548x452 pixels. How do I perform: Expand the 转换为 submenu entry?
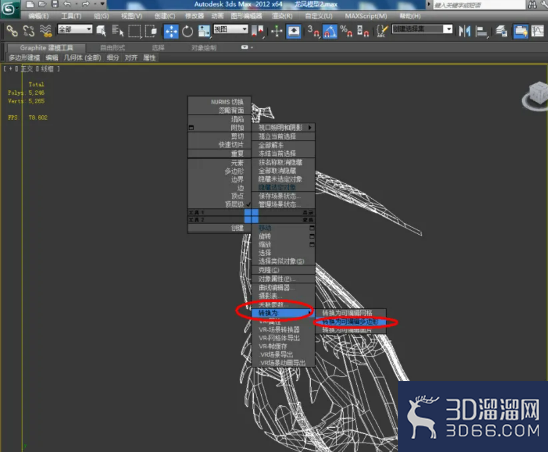coord(283,313)
